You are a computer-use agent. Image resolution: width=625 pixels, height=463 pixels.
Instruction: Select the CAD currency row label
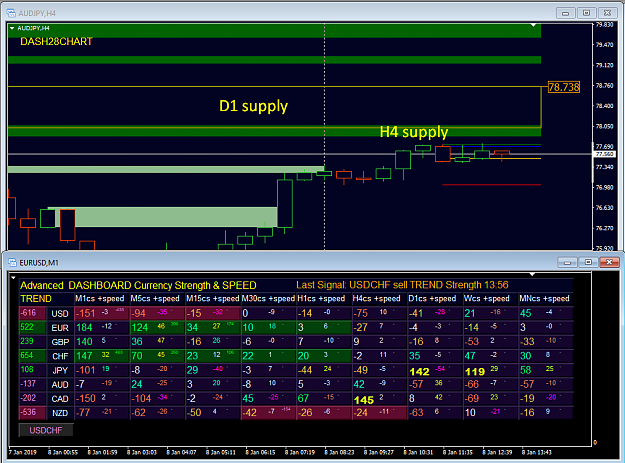[60, 399]
